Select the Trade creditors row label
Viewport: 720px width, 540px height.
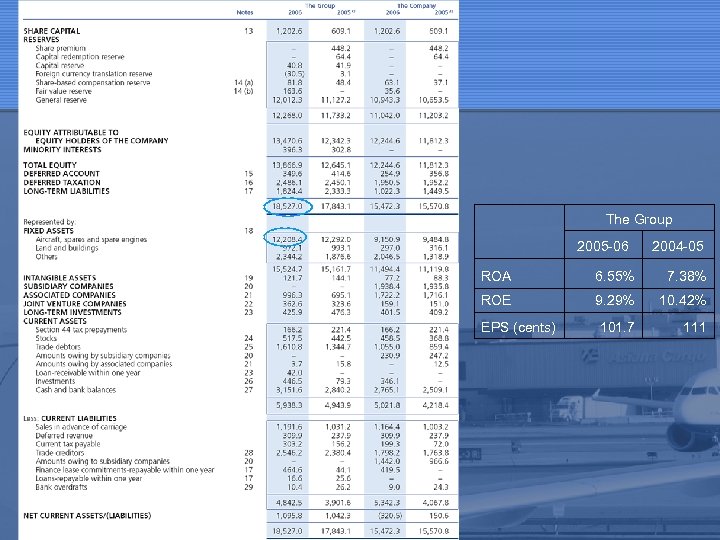coord(60,453)
